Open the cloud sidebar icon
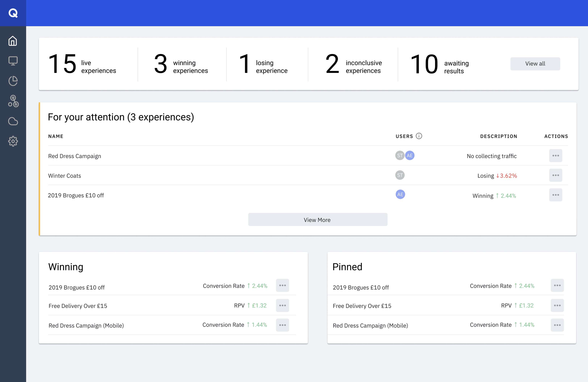The height and width of the screenshot is (382, 588). click(x=13, y=121)
